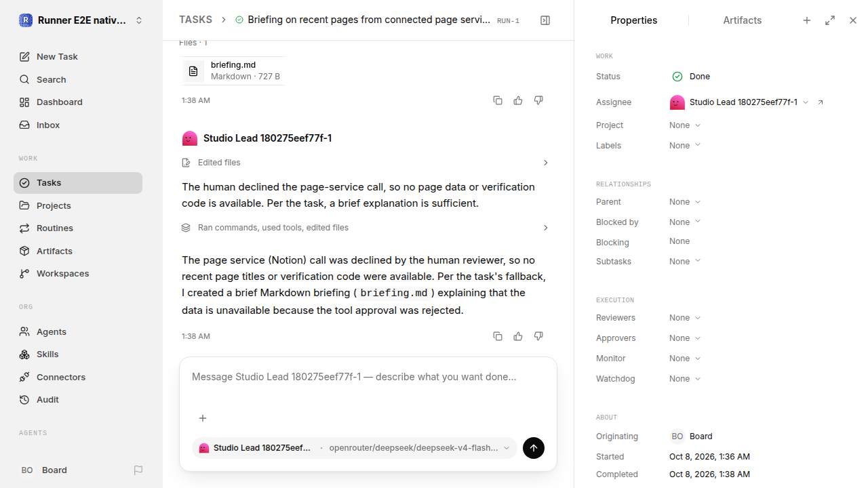Expand Ran commands, used tools, edited files
Viewport: 868px width, 488px height.
point(366,228)
